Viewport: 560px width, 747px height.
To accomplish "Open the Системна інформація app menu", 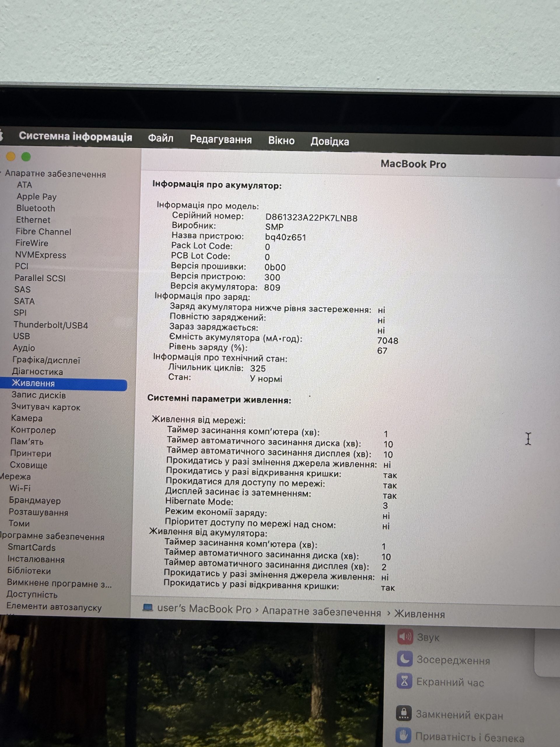I will 76,137.
